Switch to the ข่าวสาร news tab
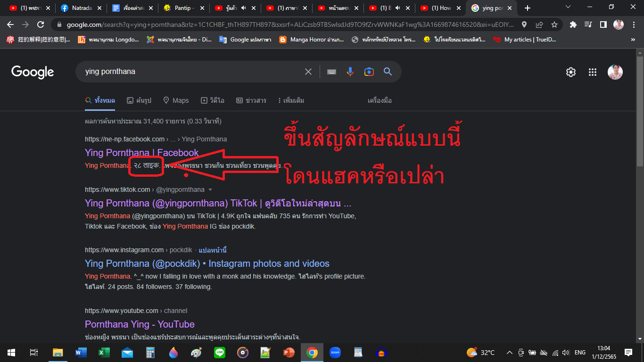This screenshot has width=644, height=362. click(x=251, y=100)
